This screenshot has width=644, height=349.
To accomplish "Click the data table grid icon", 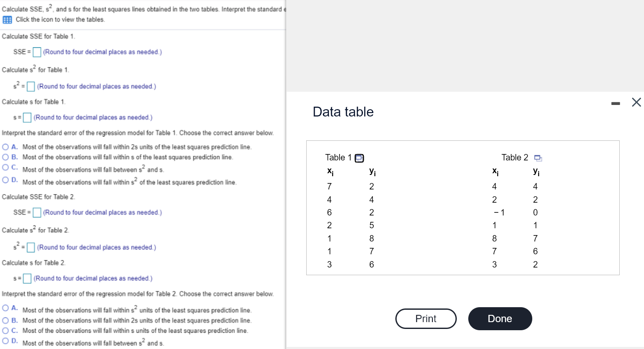I will click(7, 20).
